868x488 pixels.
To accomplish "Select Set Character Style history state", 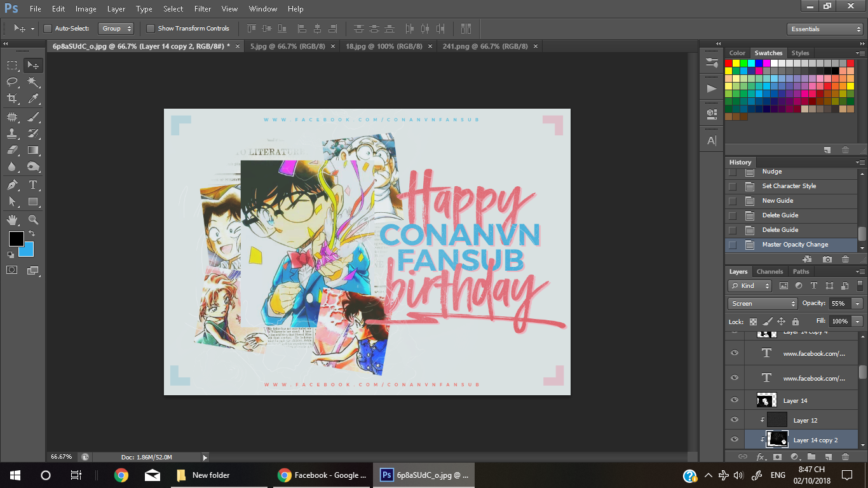I will [x=791, y=186].
